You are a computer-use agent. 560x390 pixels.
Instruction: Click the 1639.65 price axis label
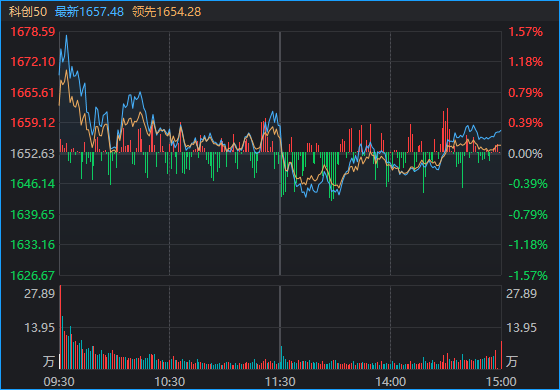[x=33, y=215]
